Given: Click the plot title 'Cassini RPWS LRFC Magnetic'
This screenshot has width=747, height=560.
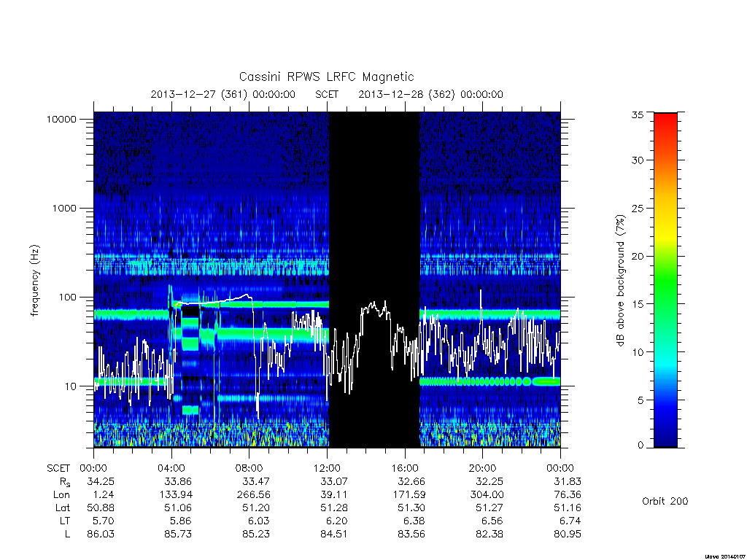Looking at the screenshot, I should [326, 77].
